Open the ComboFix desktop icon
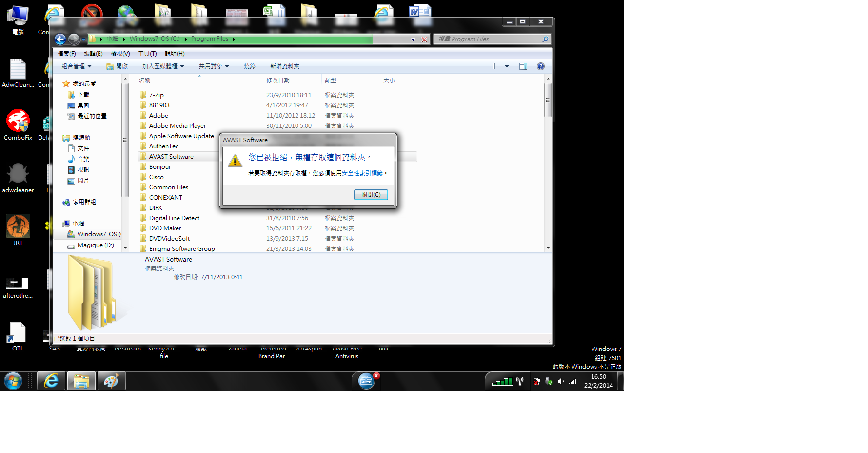The height and width of the screenshot is (453, 868). point(18,125)
